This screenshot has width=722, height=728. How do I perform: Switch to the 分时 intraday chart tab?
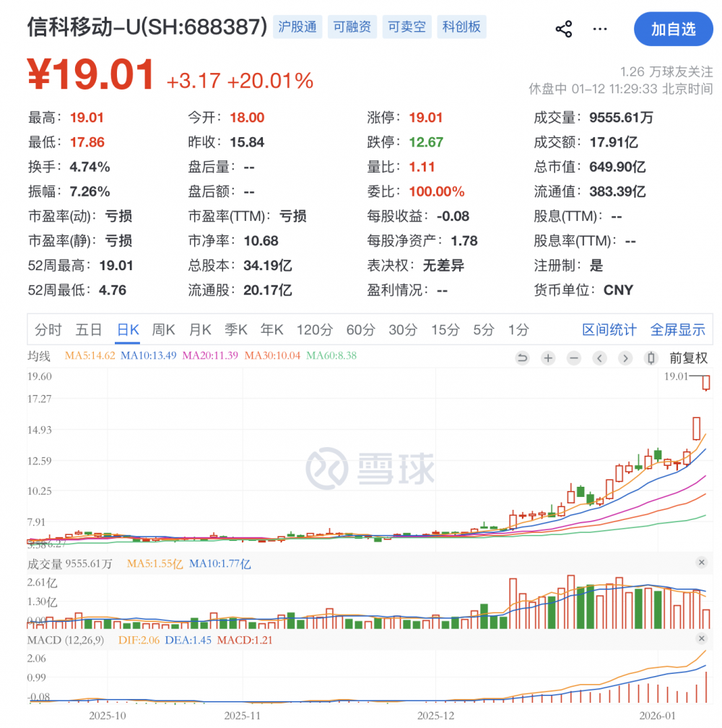(48, 330)
